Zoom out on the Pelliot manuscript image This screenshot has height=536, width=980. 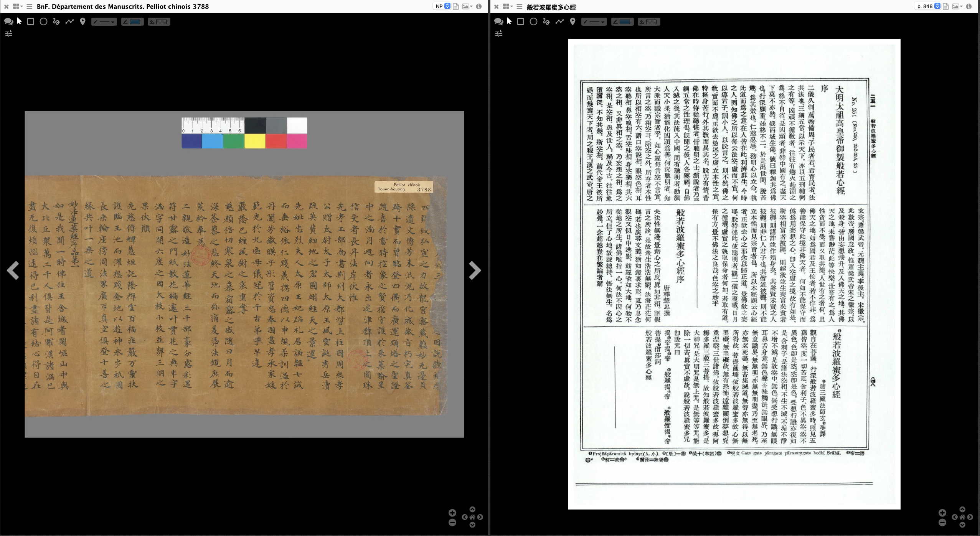(452, 522)
